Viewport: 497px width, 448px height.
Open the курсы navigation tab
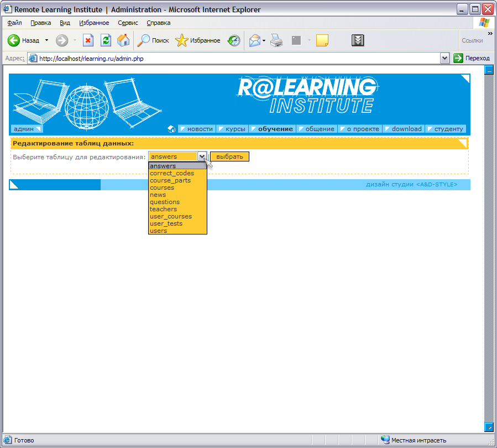pyautogui.click(x=232, y=129)
